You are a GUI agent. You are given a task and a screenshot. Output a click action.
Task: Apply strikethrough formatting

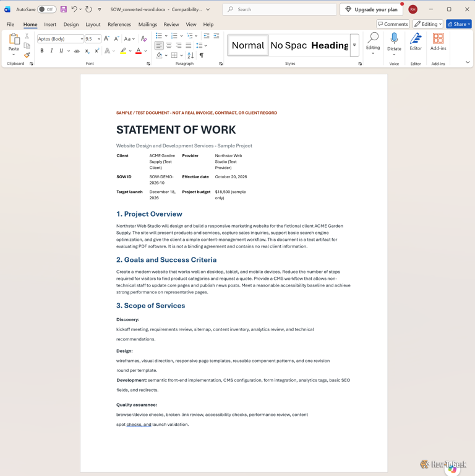(x=77, y=51)
